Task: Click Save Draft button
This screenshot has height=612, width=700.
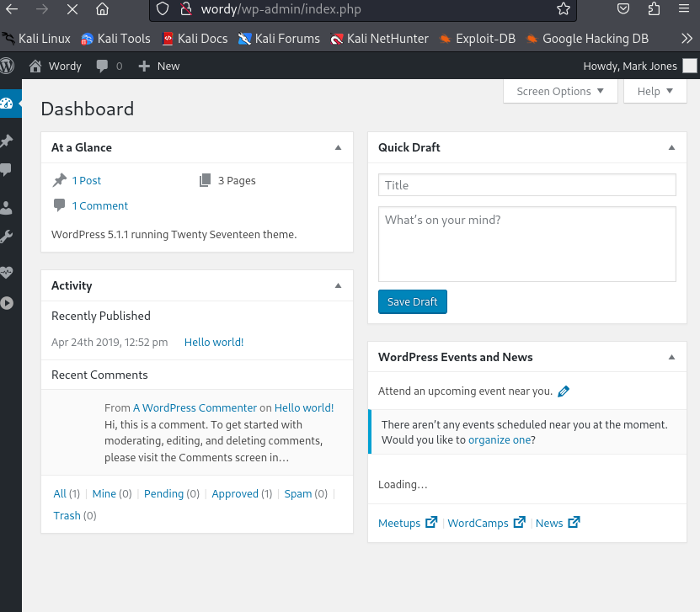Action: click(x=413, y=302)
